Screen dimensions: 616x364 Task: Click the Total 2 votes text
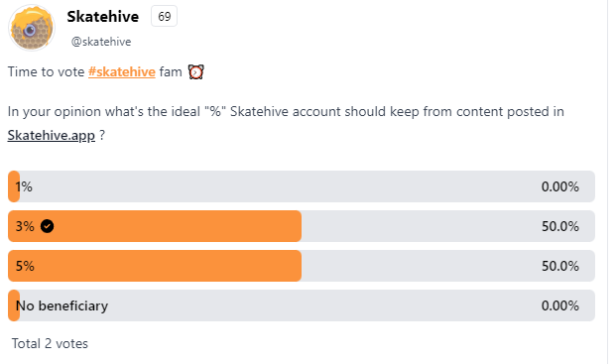point(50,343)
